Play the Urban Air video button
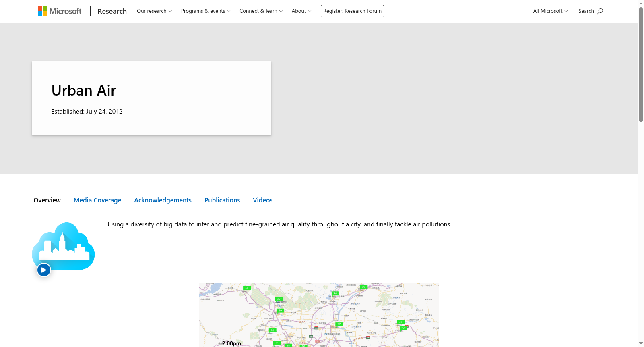 pos(44,270)
